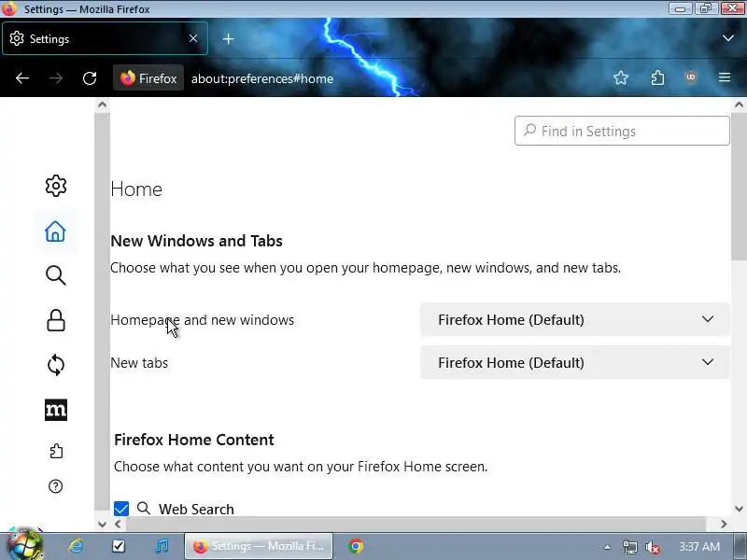The height and width of the screenshot is (560, 747).
Task: Open the Windows Start menu orb
Action: [25, 545]
